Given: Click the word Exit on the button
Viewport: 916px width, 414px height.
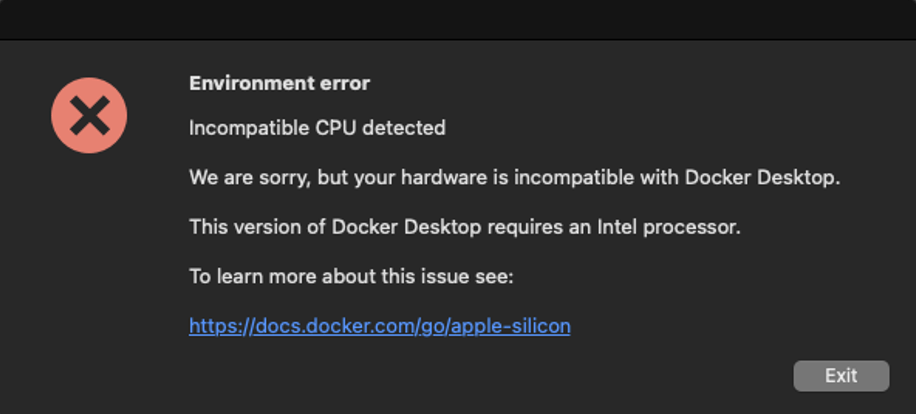Looking at the screenshot, I should click(x=841, y=375).
